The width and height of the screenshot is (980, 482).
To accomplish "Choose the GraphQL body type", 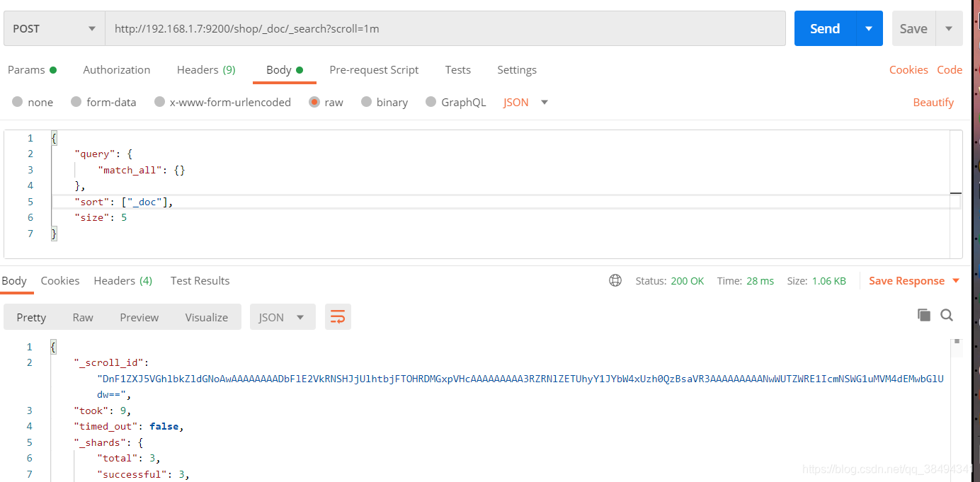I will coord(431,102).
